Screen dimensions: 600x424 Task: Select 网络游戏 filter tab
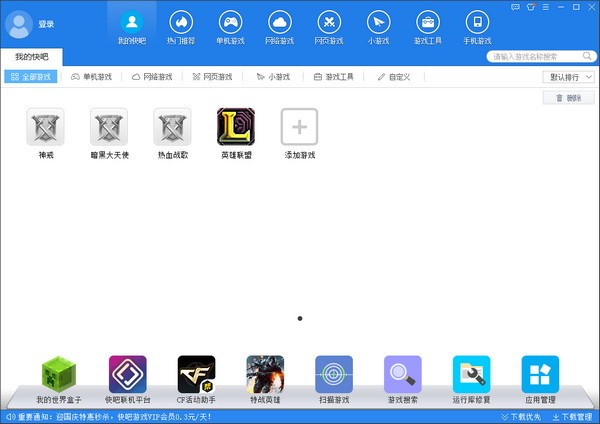click(152, 77)
